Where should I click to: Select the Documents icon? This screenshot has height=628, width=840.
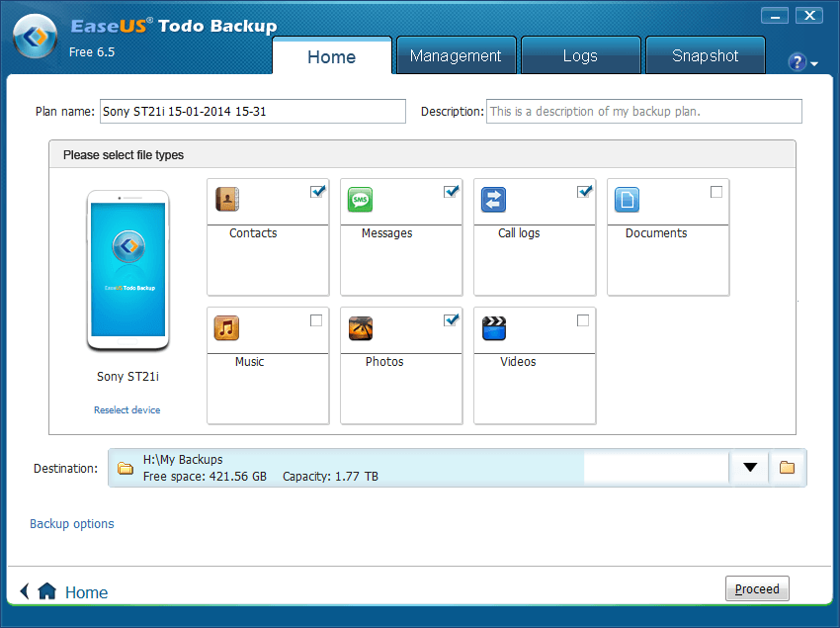pos(627,199)
